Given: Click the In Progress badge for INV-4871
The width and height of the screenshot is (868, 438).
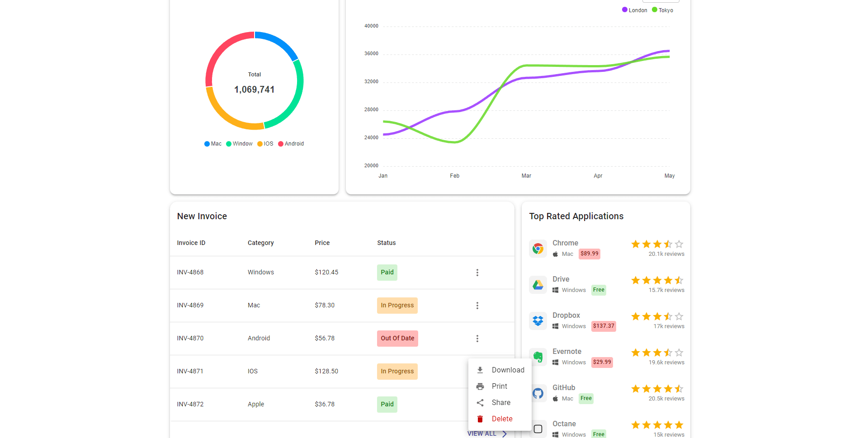Looking at the screenshot, I should click(397, 372).
